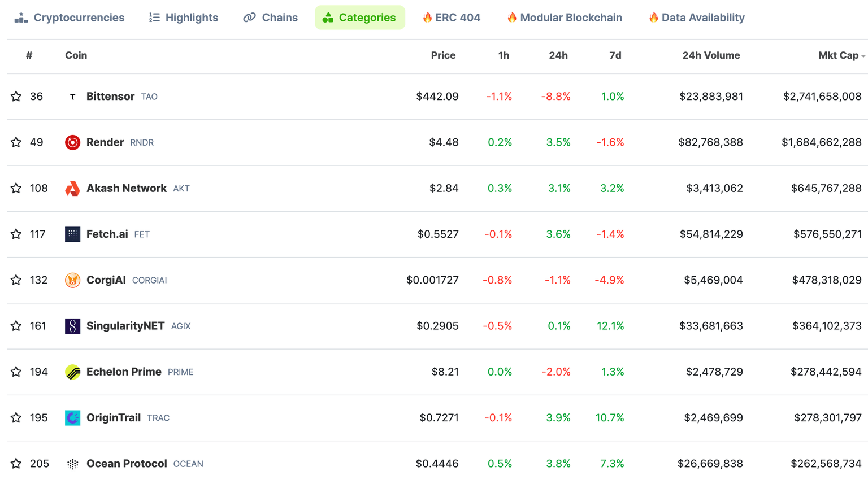
Task: Click the OriginTrail logo icon
Action: tap(72, 418)
